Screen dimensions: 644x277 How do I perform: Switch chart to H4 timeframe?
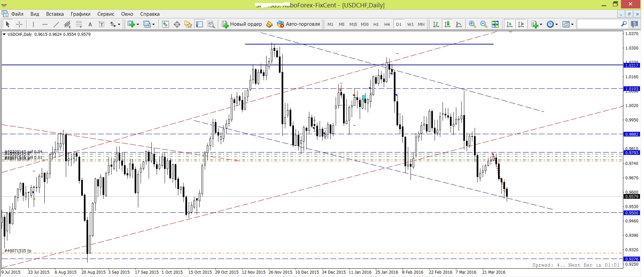coord(387,24)
